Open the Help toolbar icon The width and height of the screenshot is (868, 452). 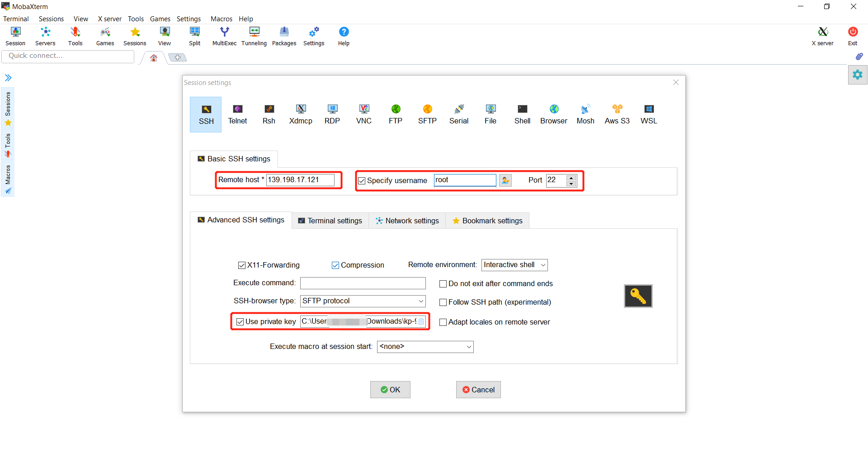[344, 36]
